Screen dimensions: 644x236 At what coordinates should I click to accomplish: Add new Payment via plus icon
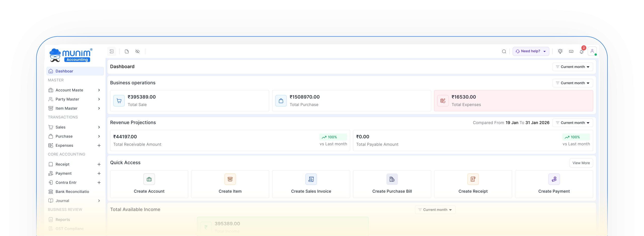pyautogui.click(x=99, y=173)
